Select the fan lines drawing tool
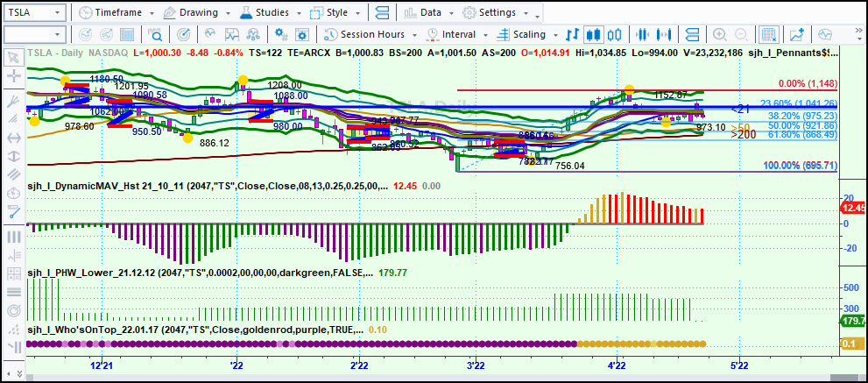This screenshot has height=383, width=868. tap(14, 101)
